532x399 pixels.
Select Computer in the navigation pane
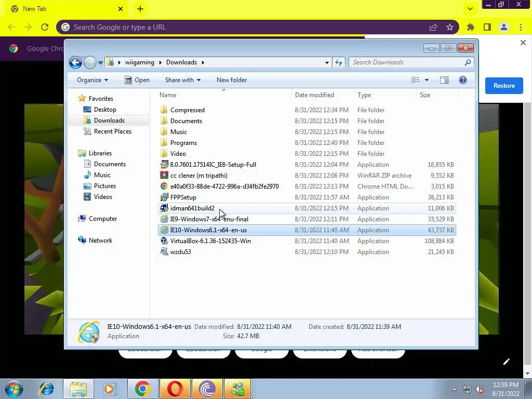(103, 219)
